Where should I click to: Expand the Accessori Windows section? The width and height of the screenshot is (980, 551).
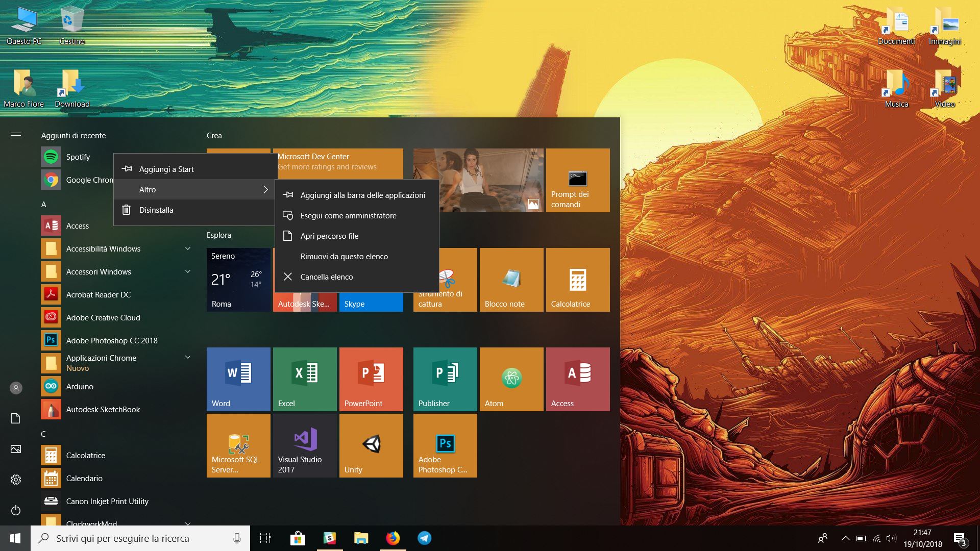point(187,271)
